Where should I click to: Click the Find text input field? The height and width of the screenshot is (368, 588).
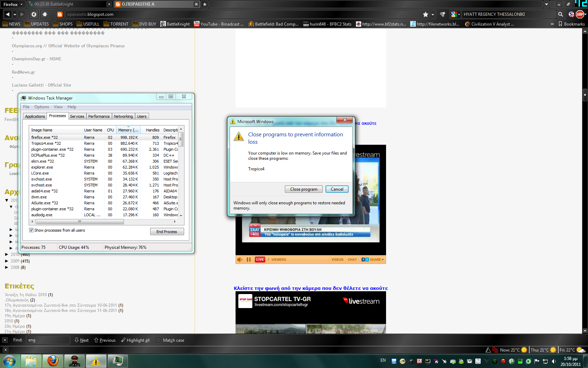(48, 340)
